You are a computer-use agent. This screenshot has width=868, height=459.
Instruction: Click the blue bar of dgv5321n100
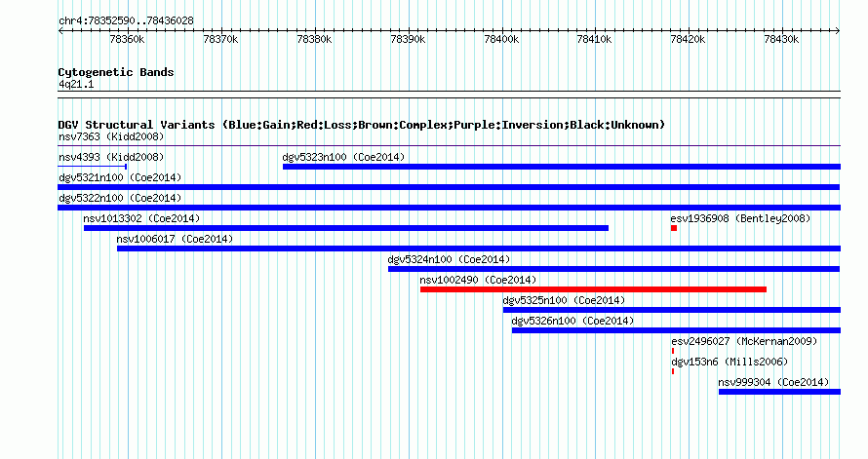(x=449, y=187)
